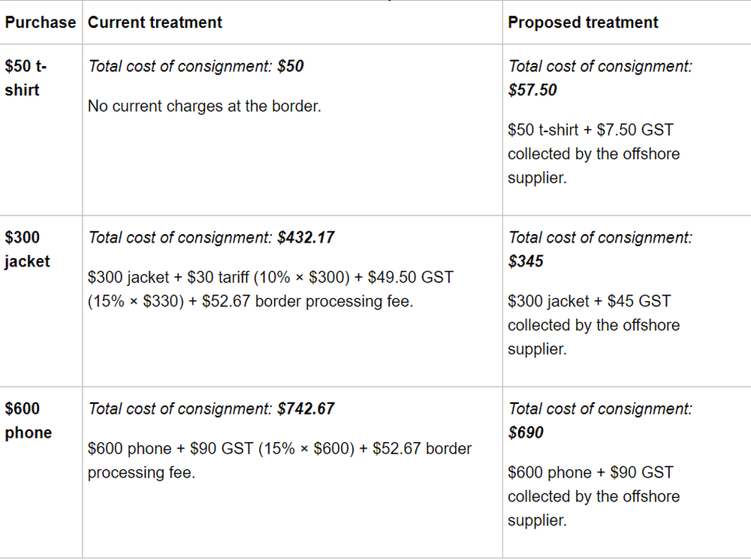
Task: Click the Proposed treatment column header
Action: pos(583,23)
